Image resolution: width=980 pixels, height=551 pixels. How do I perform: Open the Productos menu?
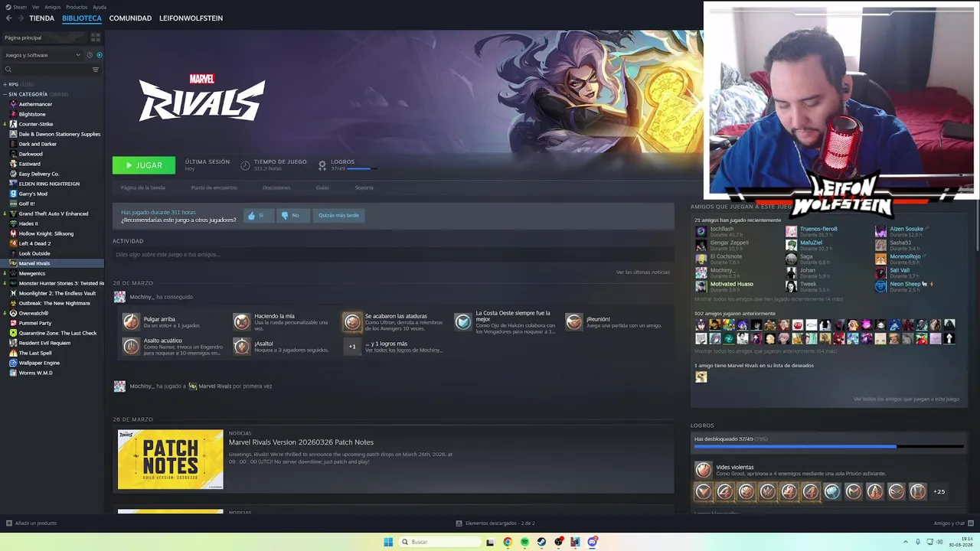(x=77, y=7)
